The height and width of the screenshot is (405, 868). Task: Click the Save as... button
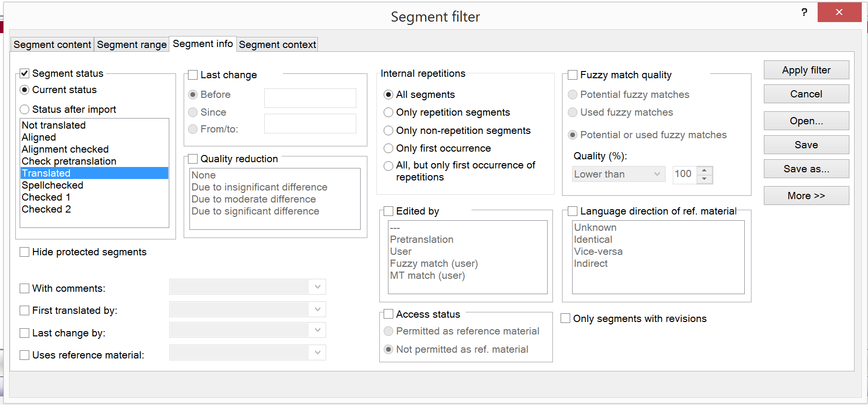(x=806, y=169)
